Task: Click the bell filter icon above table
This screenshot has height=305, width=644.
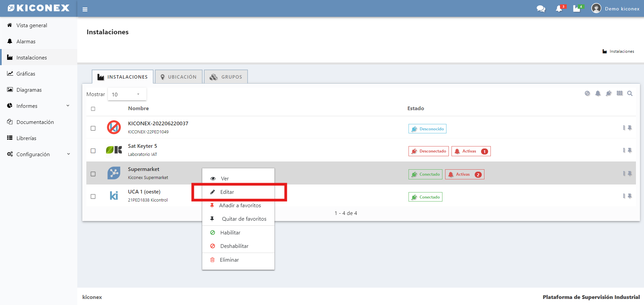Action: point(598,93)
